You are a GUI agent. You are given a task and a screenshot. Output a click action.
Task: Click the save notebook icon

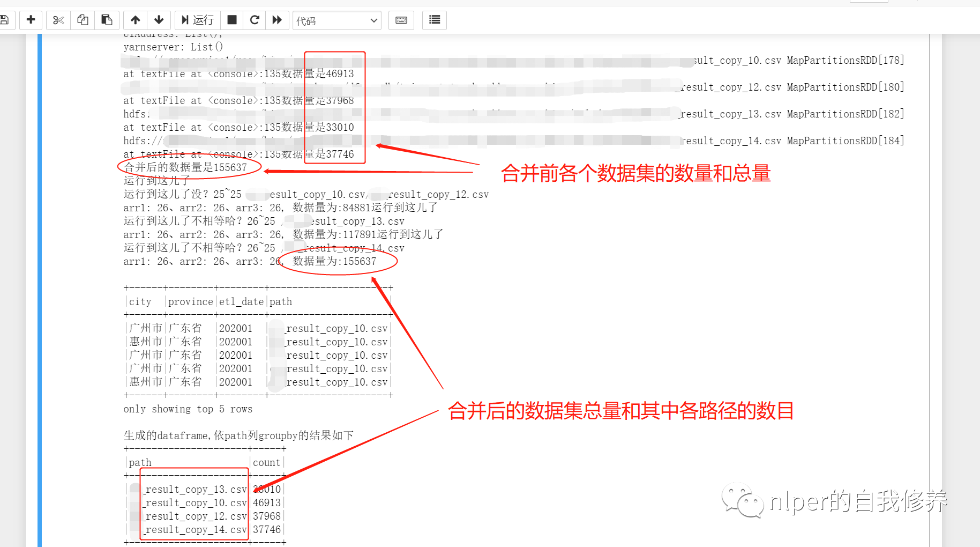[x=4, y=20]
